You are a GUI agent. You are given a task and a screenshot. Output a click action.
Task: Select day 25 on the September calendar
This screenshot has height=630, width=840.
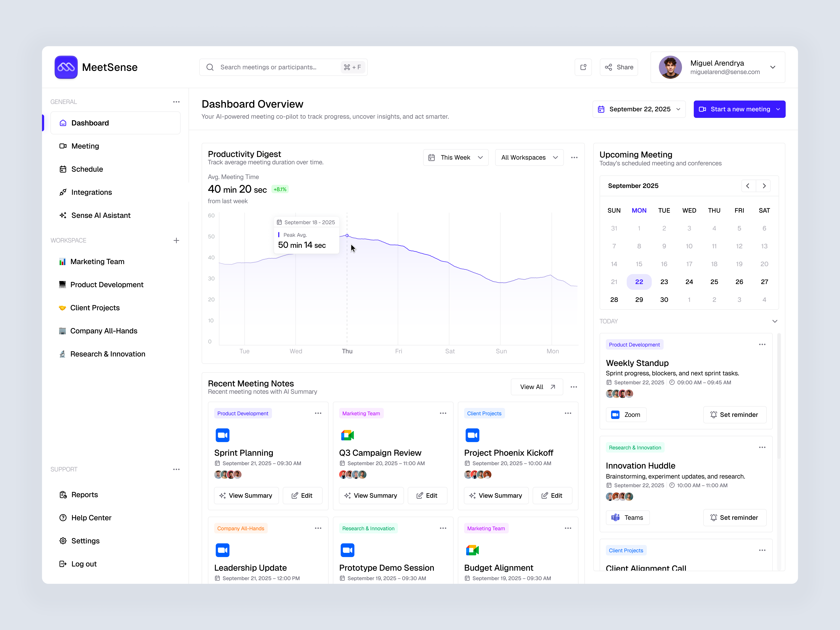point(714,281)
